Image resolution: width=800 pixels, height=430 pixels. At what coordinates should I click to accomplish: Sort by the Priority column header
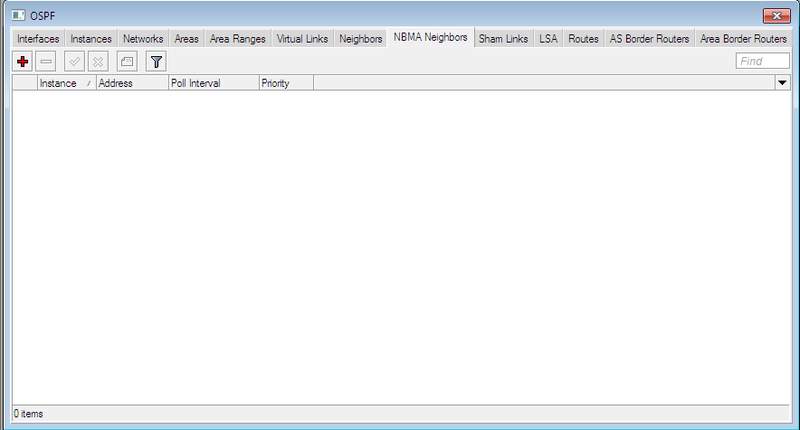click(x=286, y=83)
